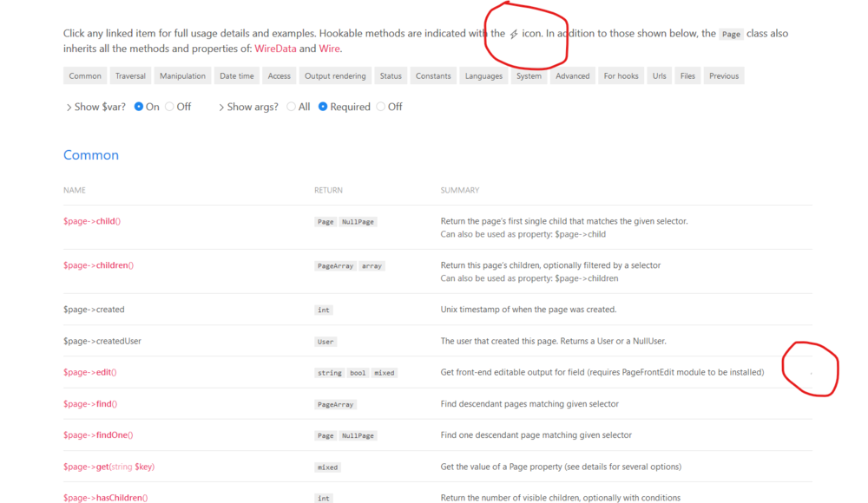868x503 pixels.
Task: View the $page->findOne() method page
Action: [x=97, y=434]
